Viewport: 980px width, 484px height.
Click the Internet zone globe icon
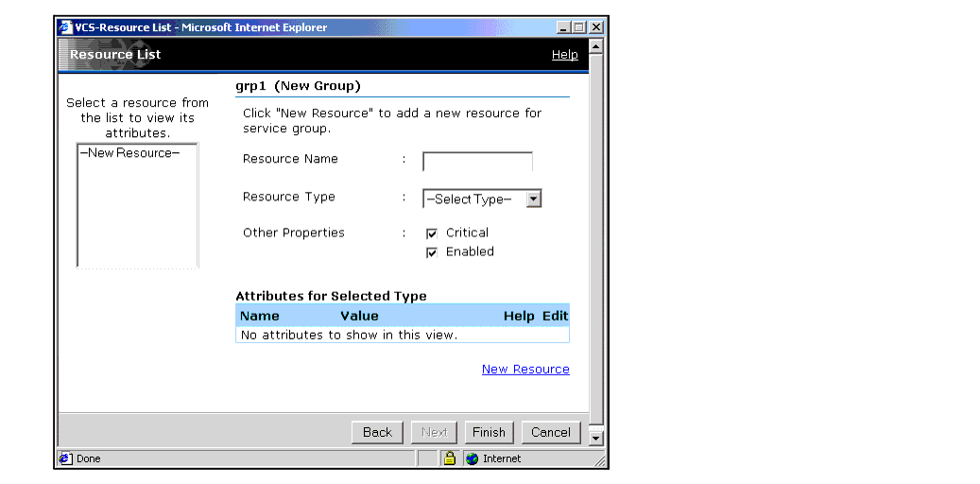click(x=472, y=458)
